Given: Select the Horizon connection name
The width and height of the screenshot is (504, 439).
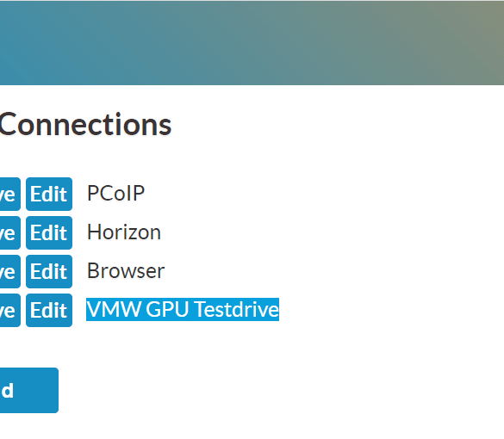Looking at the screenshot, I should pos(124,232).
